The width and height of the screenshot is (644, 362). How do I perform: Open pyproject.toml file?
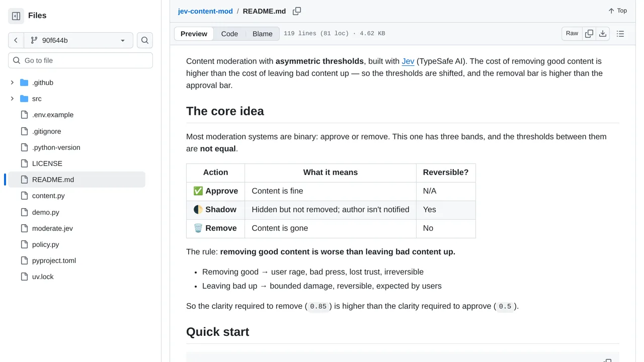pos(54,260)
